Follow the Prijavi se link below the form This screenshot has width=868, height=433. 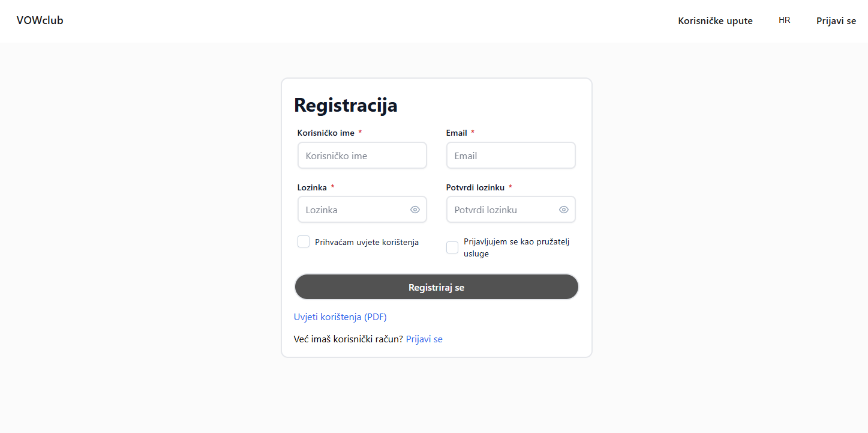click(x=424, y=339)
